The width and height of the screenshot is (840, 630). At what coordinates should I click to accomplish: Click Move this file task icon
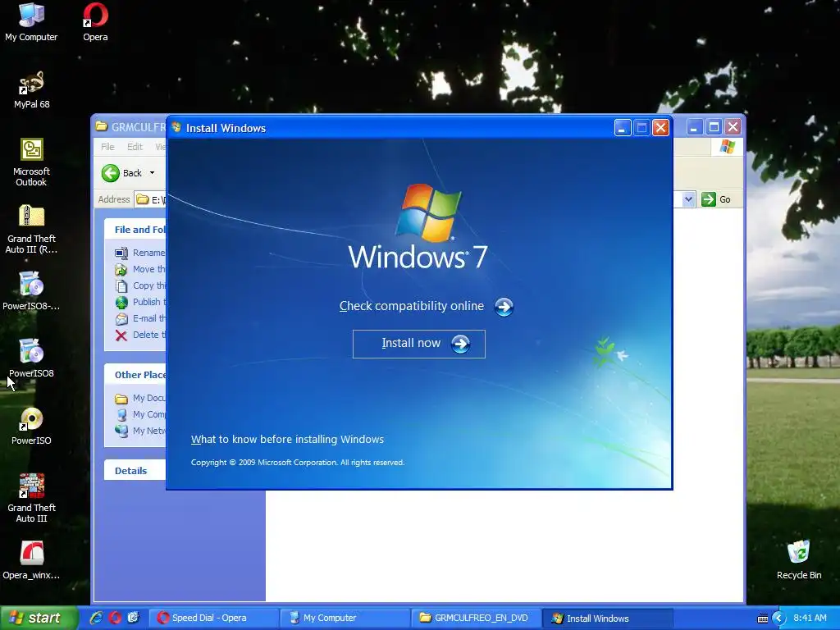[121, 269]
